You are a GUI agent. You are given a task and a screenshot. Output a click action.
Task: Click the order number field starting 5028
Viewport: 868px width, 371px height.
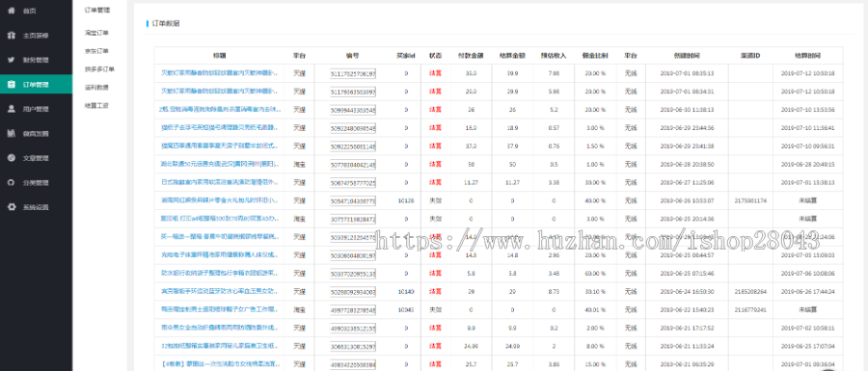[x=353, y=291]
